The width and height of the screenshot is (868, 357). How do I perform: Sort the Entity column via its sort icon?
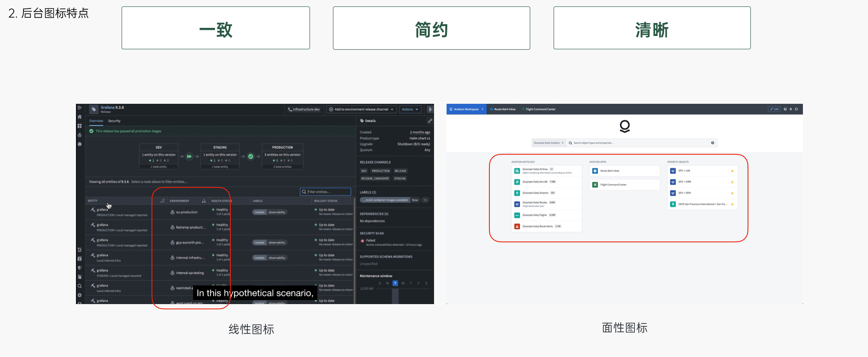[162, 201]
